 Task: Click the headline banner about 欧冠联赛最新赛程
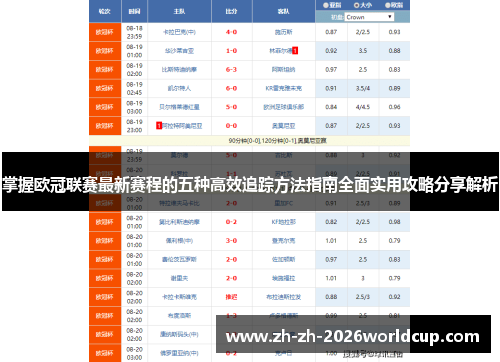coord(250,182)
